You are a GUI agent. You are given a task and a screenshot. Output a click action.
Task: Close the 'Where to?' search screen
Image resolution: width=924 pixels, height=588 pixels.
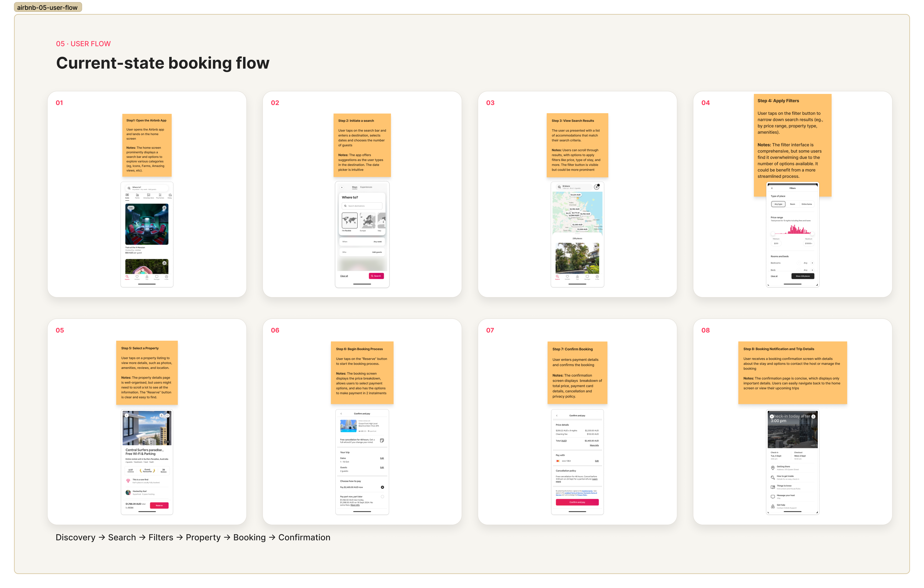(342, 187)
